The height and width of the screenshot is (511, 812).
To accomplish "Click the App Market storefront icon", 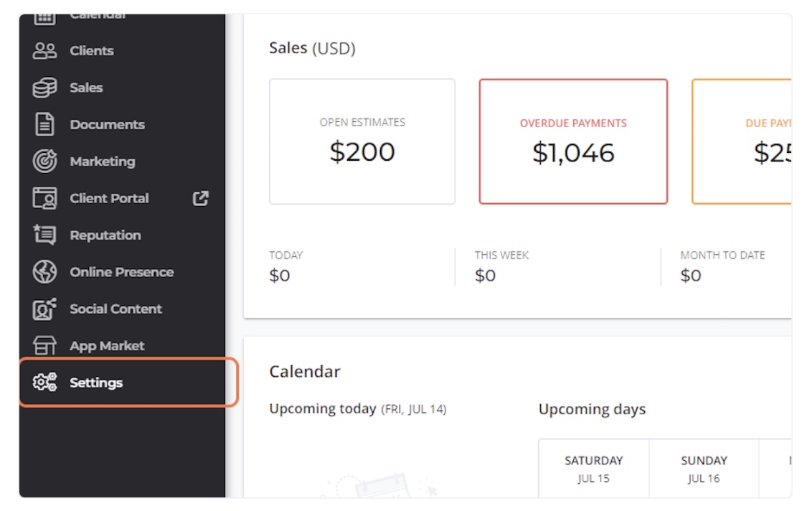I will pos(45,345).
